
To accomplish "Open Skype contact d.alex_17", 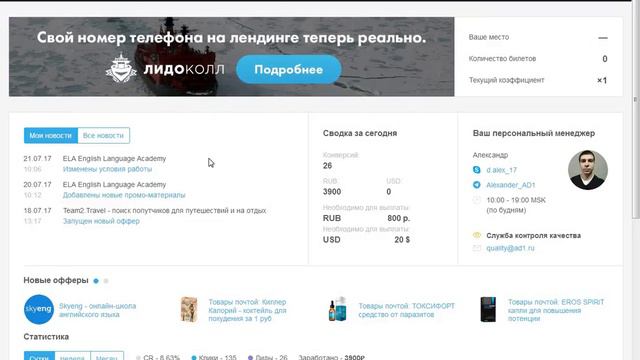I will pyautogui.click(x=501, y=170).
